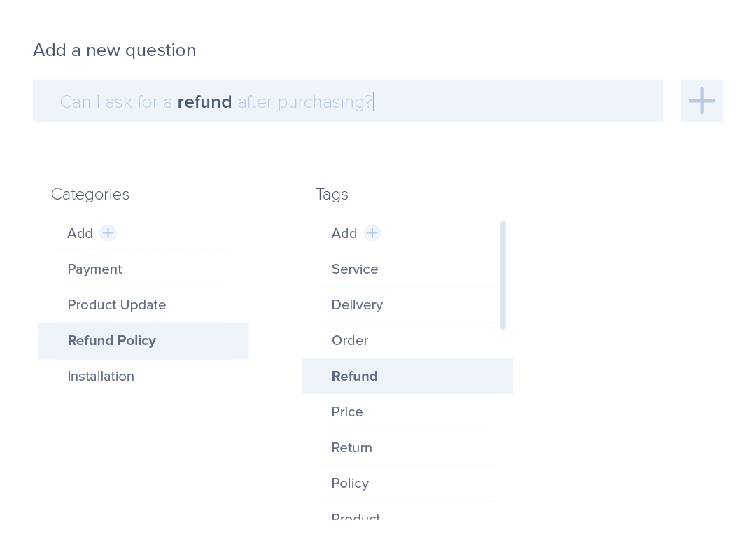The width and height of the screenshot is (756, 560).
Task: Select the Installation category
Action: [x=101, y=376]
